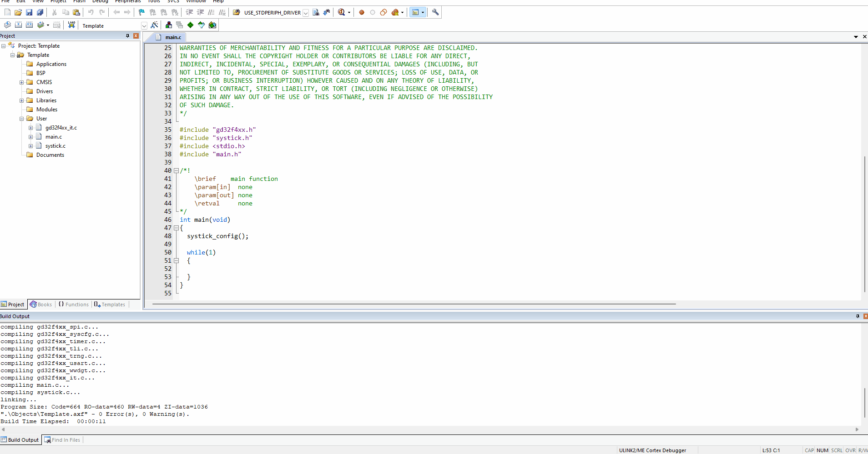Toggle the Window layout button in the toolbar

tap(415, 12)
